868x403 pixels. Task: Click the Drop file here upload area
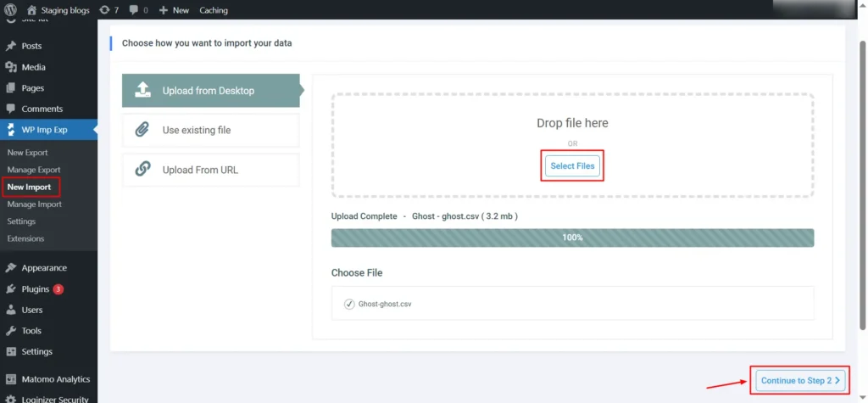coord(572,123)
